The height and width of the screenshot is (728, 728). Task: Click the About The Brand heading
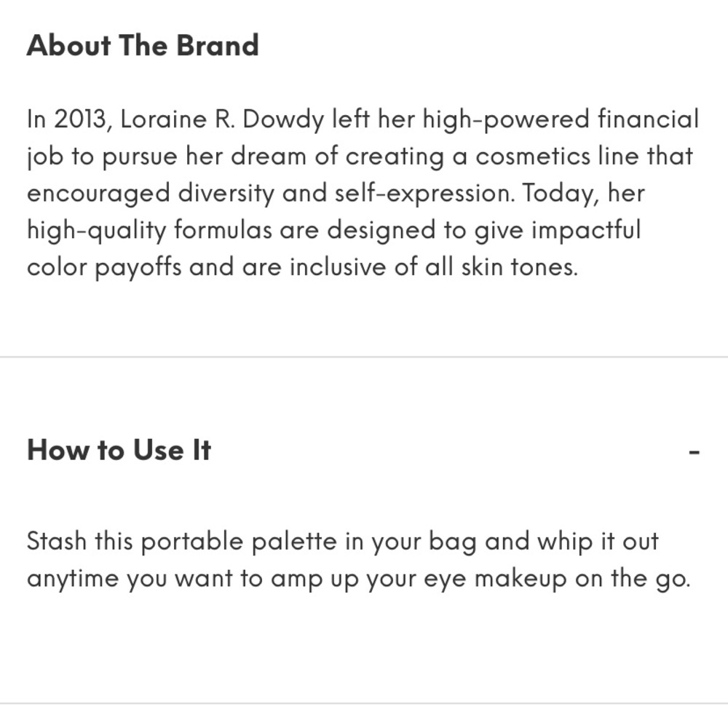[143, 45]
